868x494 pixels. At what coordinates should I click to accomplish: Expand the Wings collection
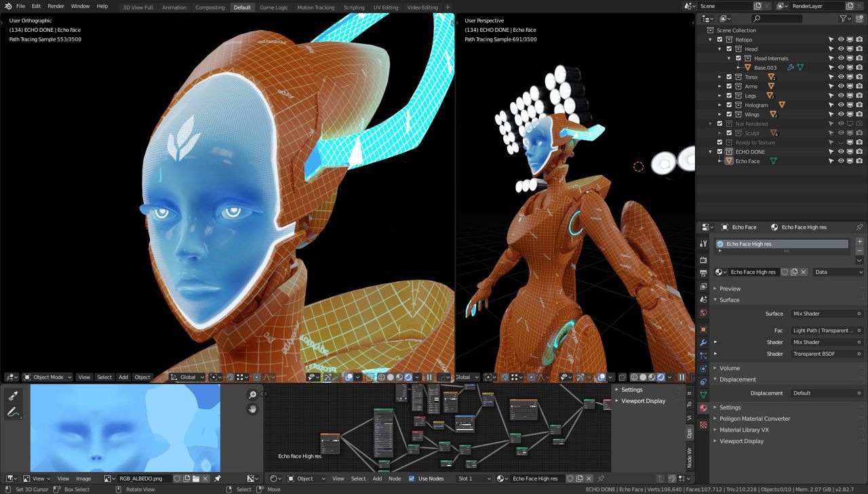pyautogui.click(x=720, y=115)
